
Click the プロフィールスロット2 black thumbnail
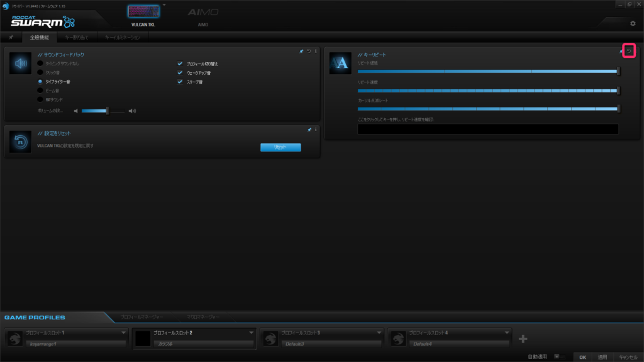[143, 339]
